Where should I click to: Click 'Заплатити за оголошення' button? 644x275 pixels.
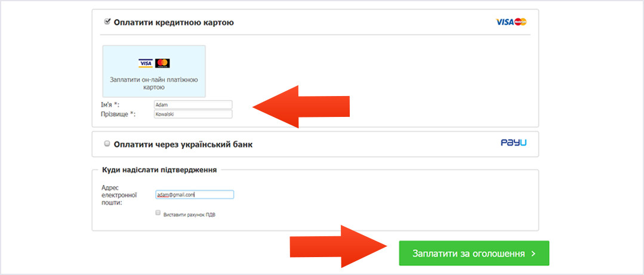[474, 254]
